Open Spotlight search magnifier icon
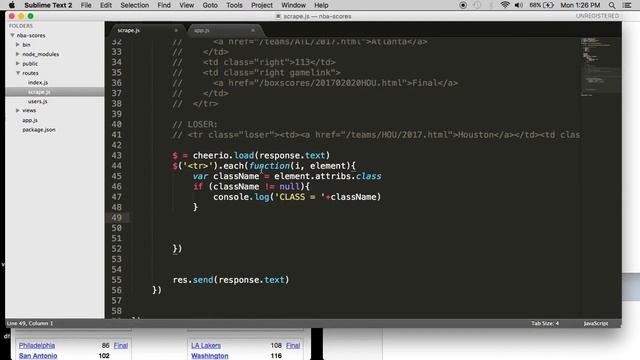The height and width of the screenshot is (360, 640). [x=612, y=5]
